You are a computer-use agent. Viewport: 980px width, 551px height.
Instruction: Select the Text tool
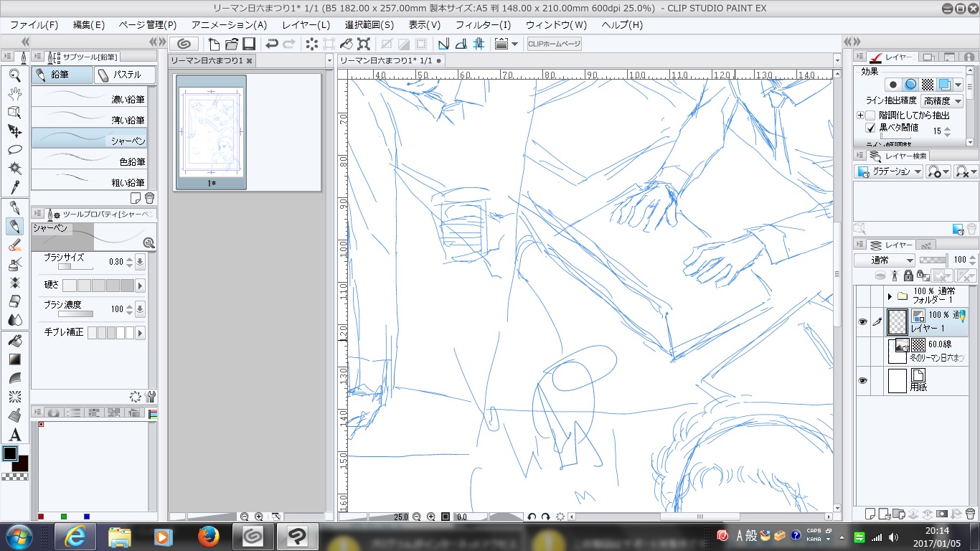coord(14,434)
